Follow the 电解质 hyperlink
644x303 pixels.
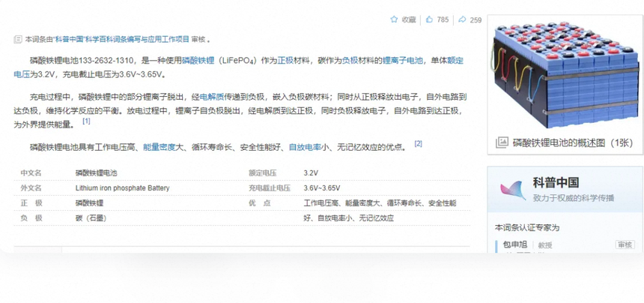click(x=211, y=97)
